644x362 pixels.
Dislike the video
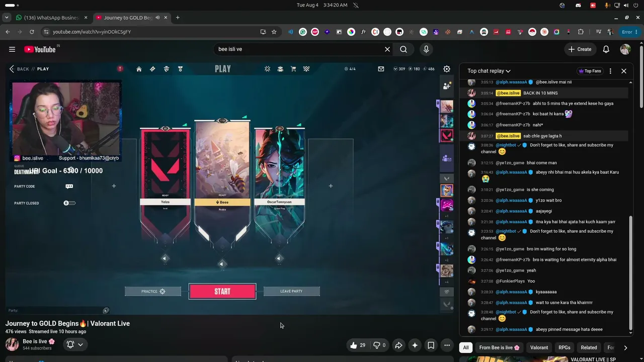tap(379, 345)
